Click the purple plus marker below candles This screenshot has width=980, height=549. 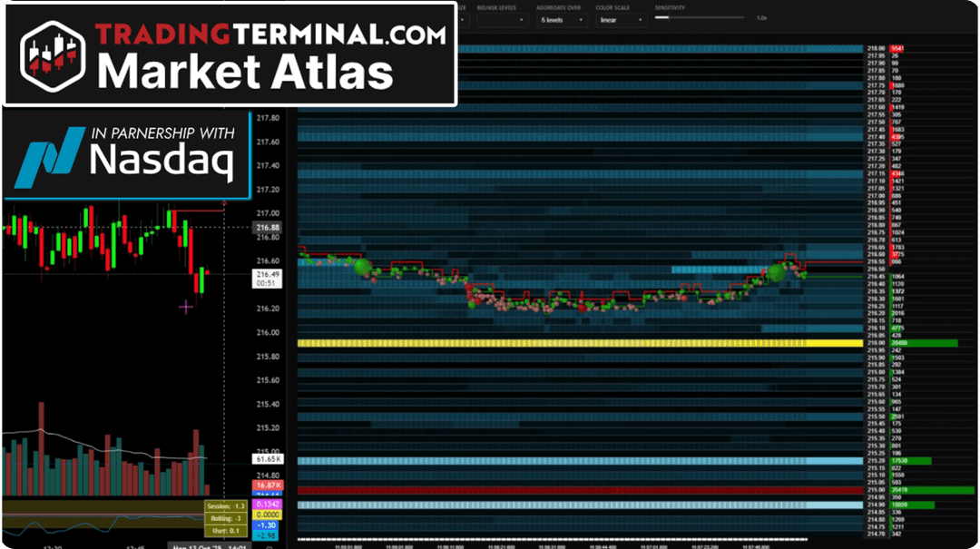186,308
